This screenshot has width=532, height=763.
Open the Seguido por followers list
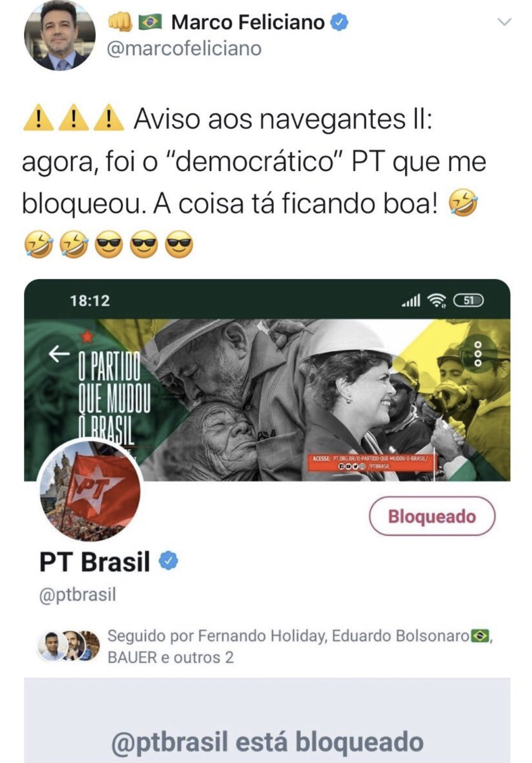click(x=299, y=647)
